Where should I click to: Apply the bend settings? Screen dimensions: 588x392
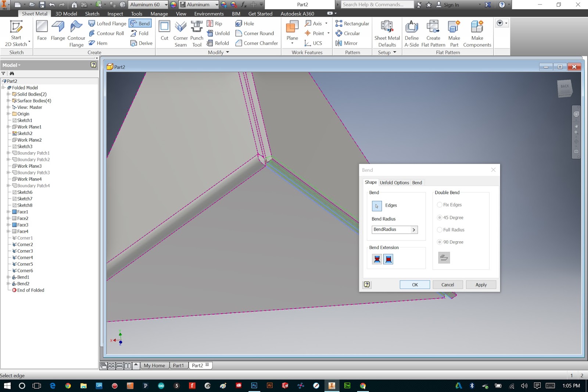tap(481, 284)
